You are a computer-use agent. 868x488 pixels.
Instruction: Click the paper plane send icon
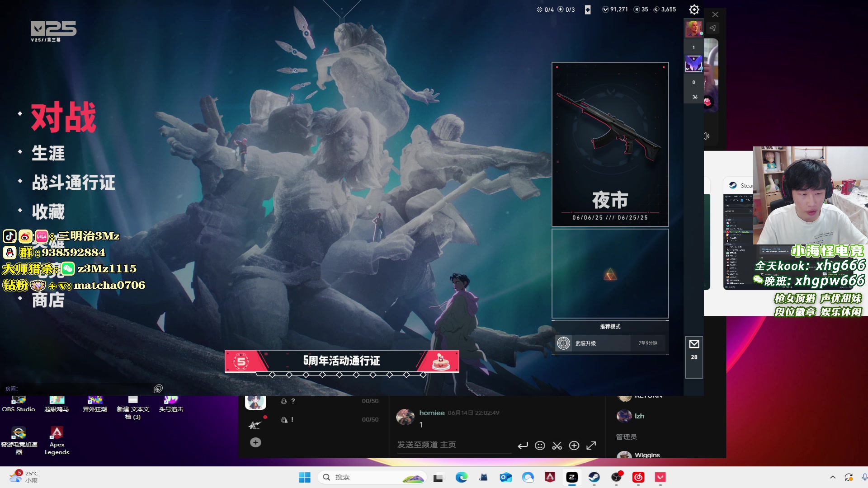[712, 28]
